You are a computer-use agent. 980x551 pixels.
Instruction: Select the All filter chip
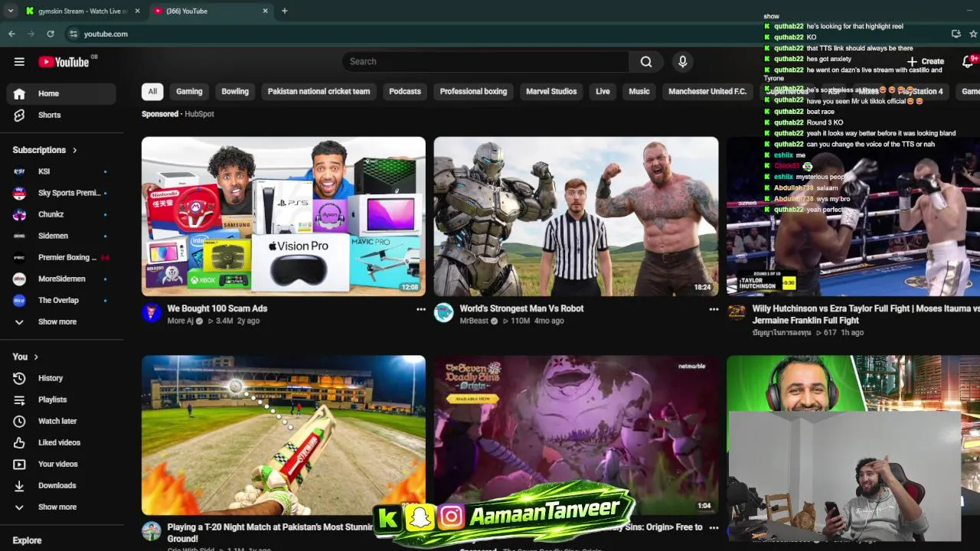pyautogui.click(x=152, y=91)
